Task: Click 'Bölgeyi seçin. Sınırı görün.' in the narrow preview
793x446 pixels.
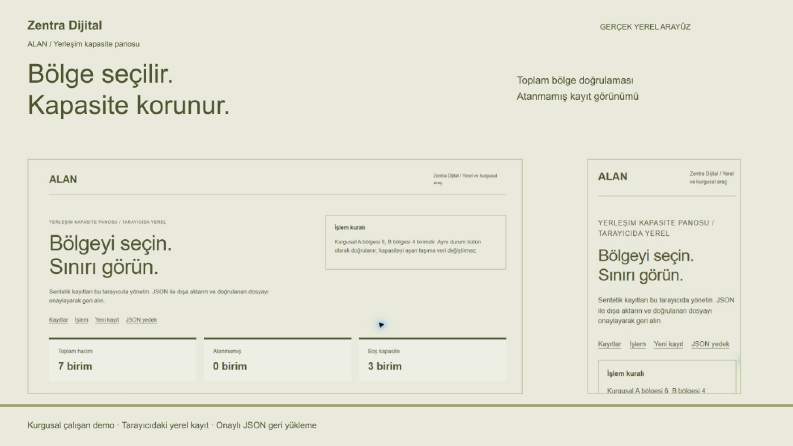Action: pos(646,265)
